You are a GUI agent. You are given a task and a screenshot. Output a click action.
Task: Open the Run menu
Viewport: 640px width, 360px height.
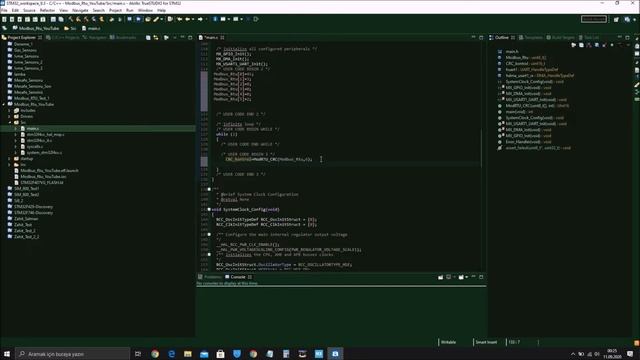(129, 10)
